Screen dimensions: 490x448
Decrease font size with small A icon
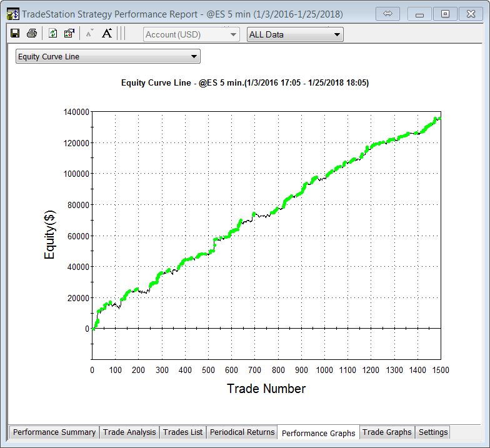(x=89, y=34)
